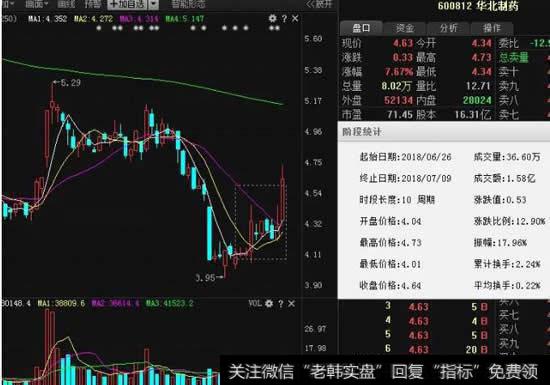Image resolution: width=550 pixels, height=385 pixels.
Task: Click the 阶段统计 panel title
Action: (361, 132)
